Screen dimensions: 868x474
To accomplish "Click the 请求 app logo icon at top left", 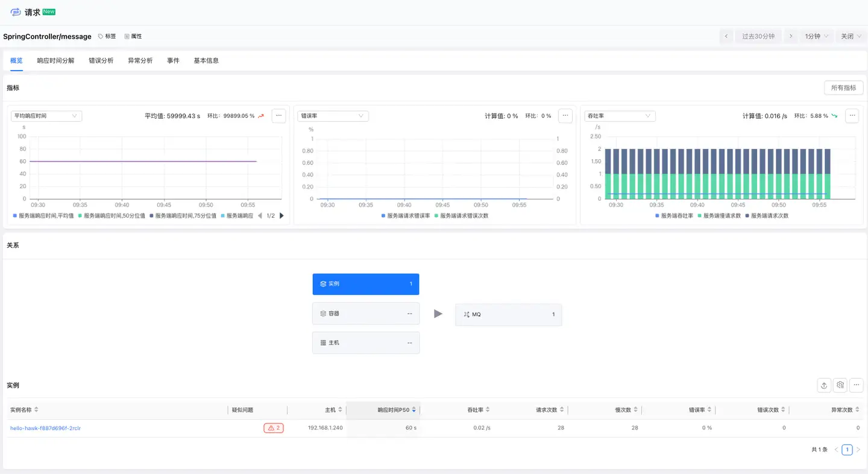I will tap(15, 11).
